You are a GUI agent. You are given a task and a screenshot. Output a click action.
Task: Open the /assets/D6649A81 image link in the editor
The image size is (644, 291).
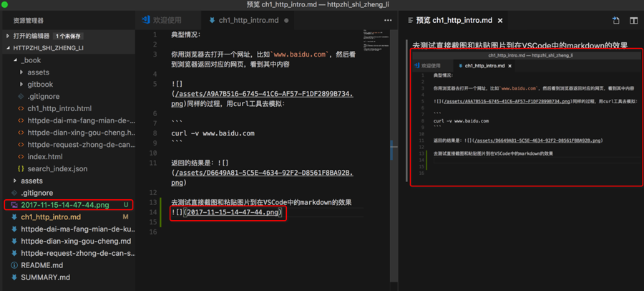tap(264, 173)
